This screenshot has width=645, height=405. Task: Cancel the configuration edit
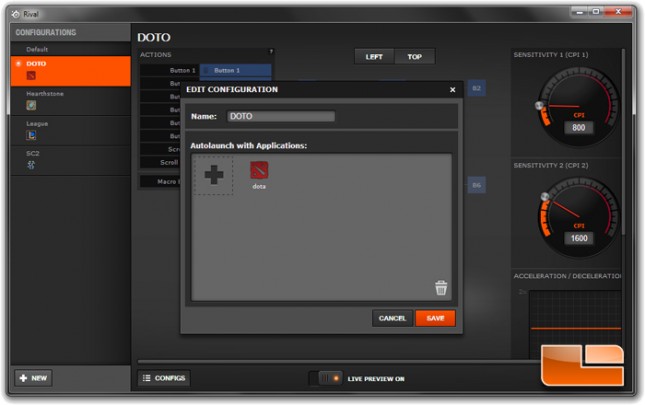click(392, 318)
